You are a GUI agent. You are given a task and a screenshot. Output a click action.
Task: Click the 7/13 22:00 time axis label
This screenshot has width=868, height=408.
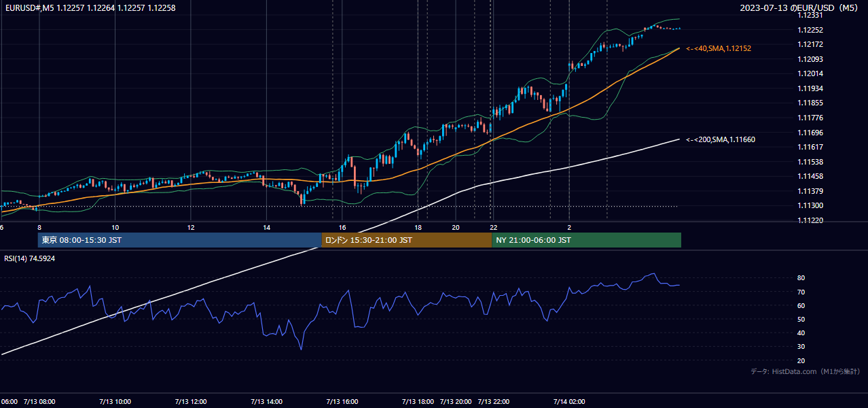494,401
